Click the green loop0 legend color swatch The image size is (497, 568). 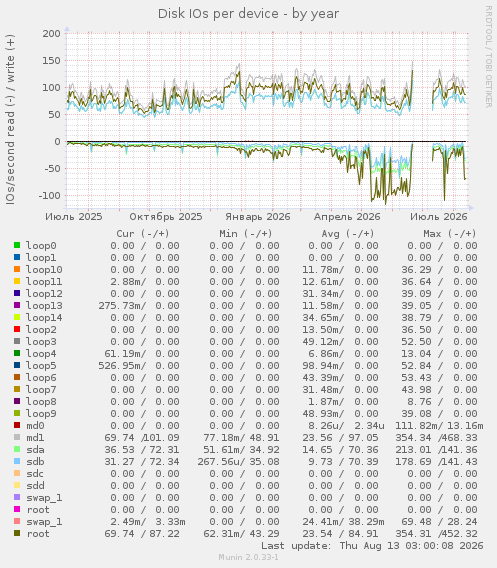17,245
